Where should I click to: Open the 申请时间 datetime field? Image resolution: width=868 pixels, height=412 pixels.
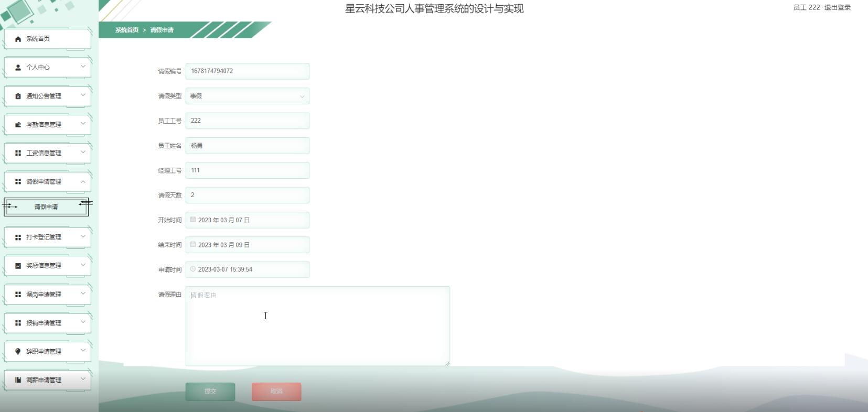(x=248, y=269)
